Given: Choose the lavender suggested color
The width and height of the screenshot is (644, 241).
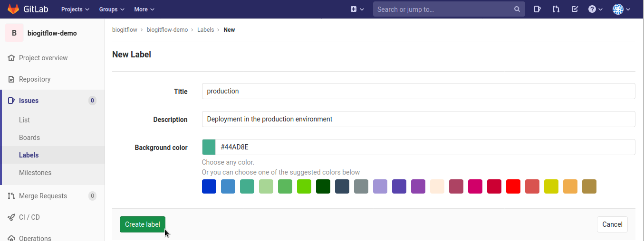Looking at the screenshot, I should [380, 186].
